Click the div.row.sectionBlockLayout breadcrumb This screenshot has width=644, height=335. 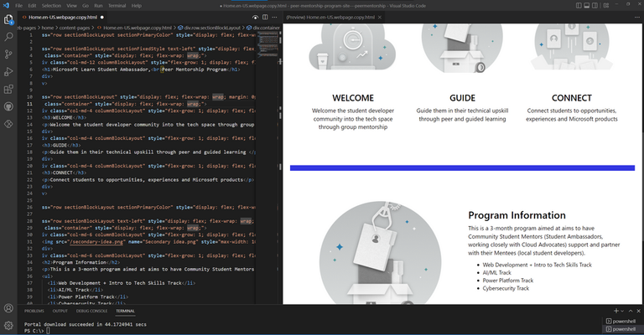tap(209, 28)
